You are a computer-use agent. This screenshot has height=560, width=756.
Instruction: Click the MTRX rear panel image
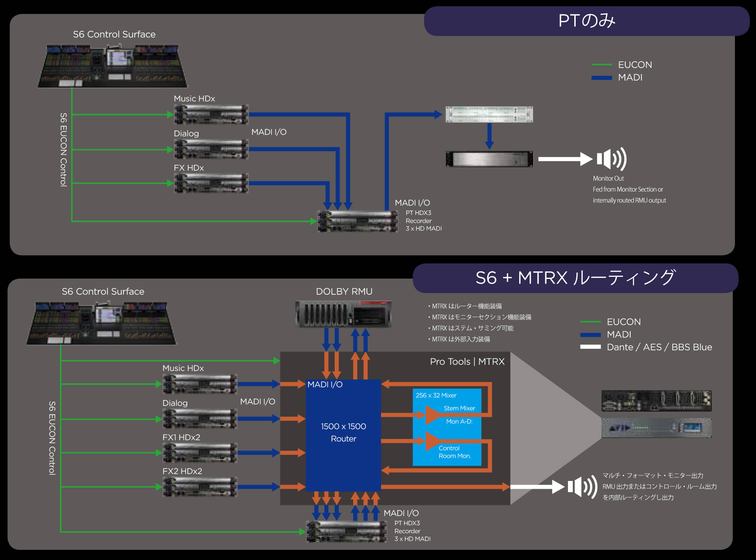656,401
